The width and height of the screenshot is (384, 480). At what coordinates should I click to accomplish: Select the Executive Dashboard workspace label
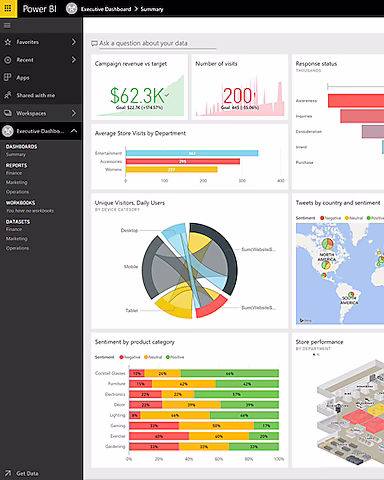(40, 131)
